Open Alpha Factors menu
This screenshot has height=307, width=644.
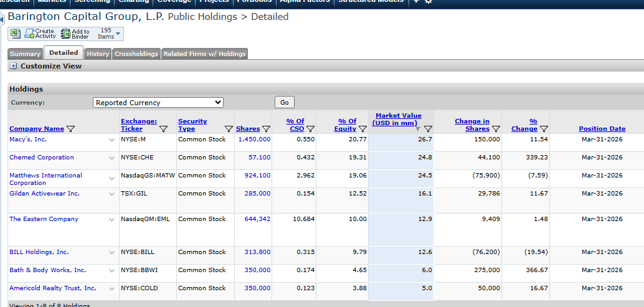click(x=305, y=1)
